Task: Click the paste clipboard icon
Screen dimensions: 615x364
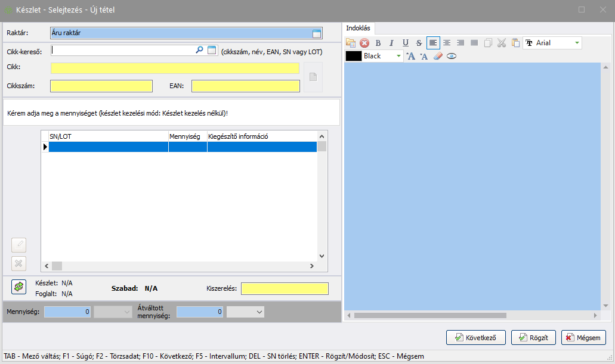Action: [x=515, y=43]
